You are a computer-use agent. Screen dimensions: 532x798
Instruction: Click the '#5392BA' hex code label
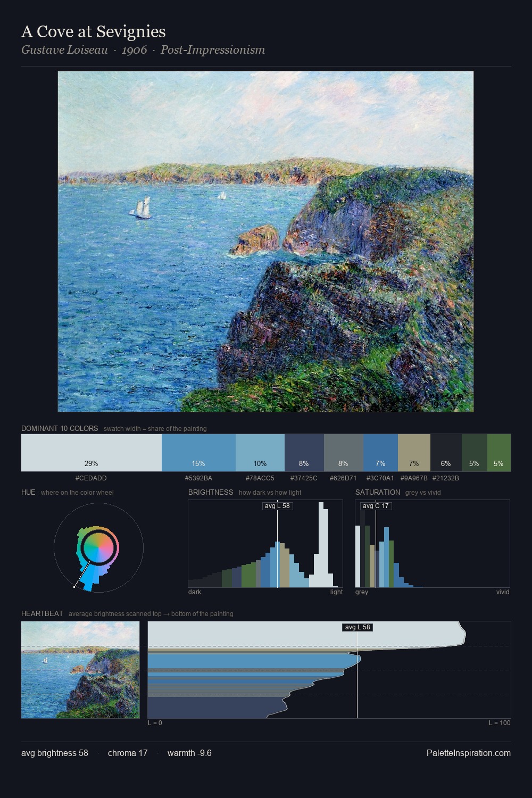pos(198,478)
